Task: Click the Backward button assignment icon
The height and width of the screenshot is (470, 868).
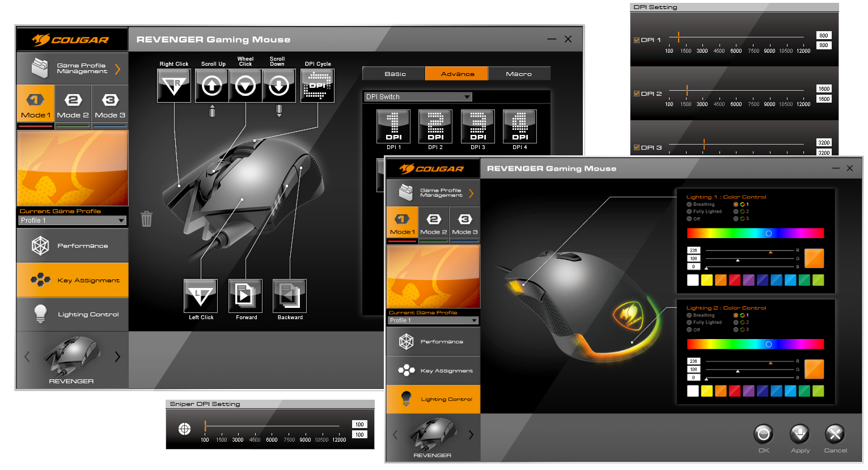Action: (290, 296)
